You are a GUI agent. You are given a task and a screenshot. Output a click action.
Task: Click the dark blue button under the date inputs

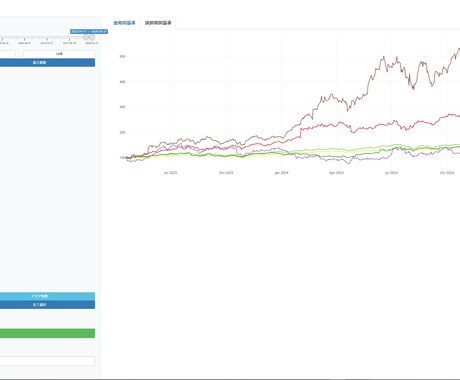(x=47, y=62)
